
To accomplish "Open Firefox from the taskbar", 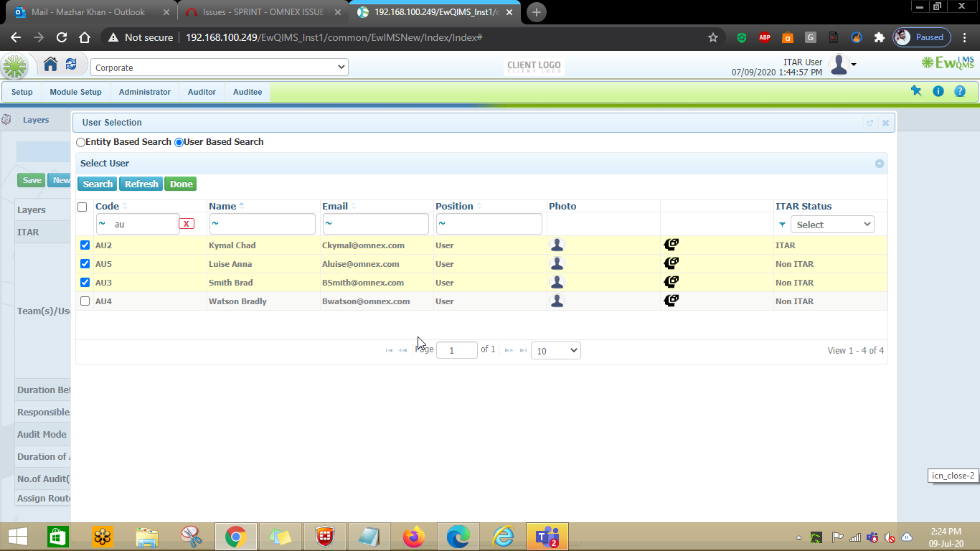I will (x=414, y=537).
